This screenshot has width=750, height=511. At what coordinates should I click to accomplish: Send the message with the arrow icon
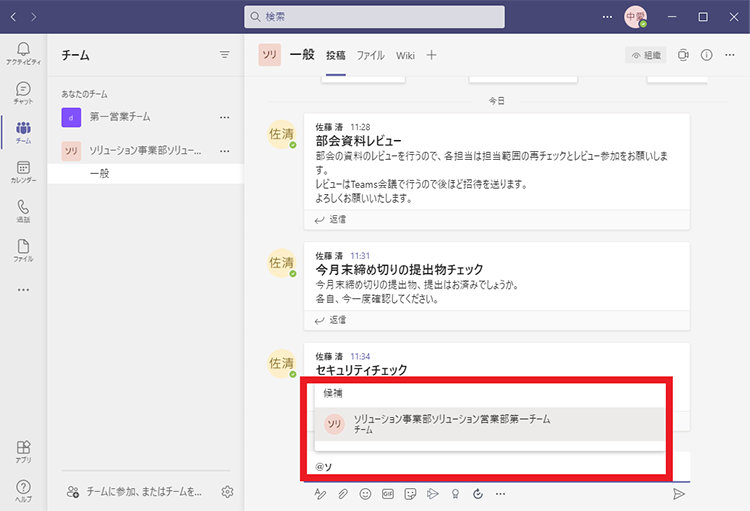(678, 494)
